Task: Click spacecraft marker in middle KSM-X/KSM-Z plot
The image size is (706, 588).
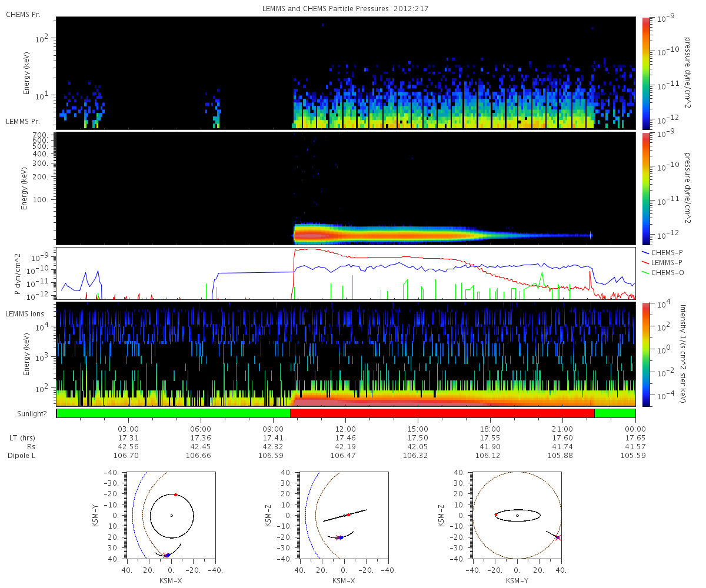Action: coord(340,537)
